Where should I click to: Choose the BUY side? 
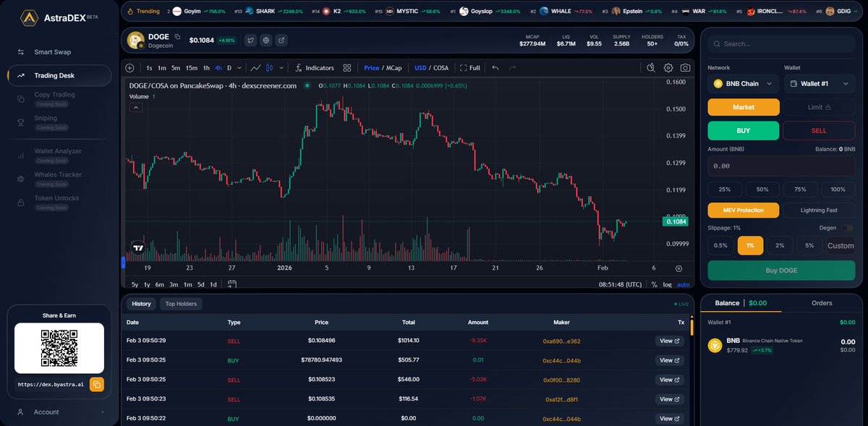click(x=744, y=131)
